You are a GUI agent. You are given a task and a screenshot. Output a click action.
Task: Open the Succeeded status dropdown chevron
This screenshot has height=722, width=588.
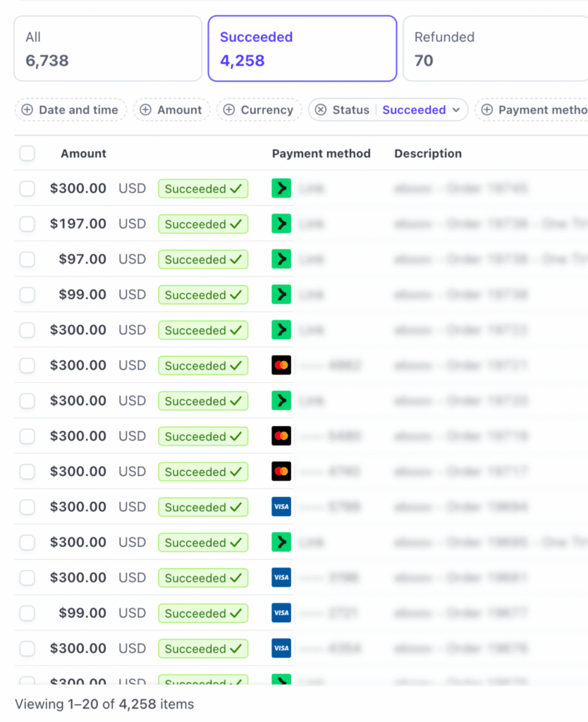[456, 110]
